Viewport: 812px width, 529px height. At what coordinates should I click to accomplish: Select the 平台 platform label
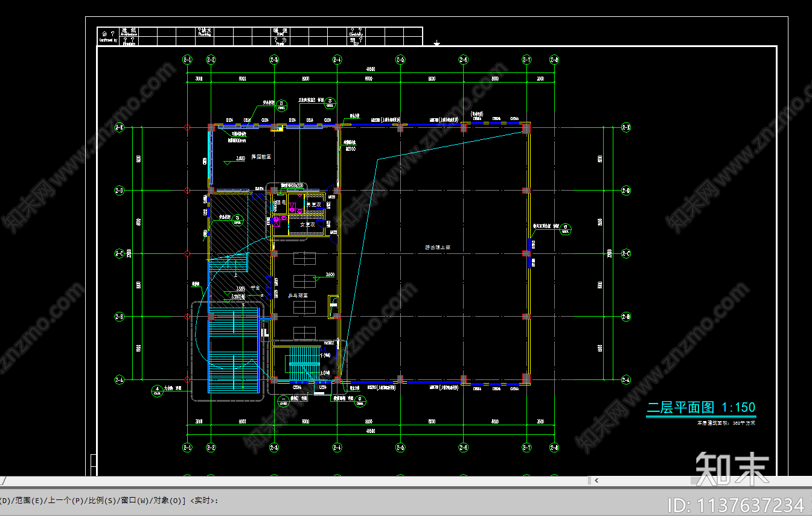(255, 288)
